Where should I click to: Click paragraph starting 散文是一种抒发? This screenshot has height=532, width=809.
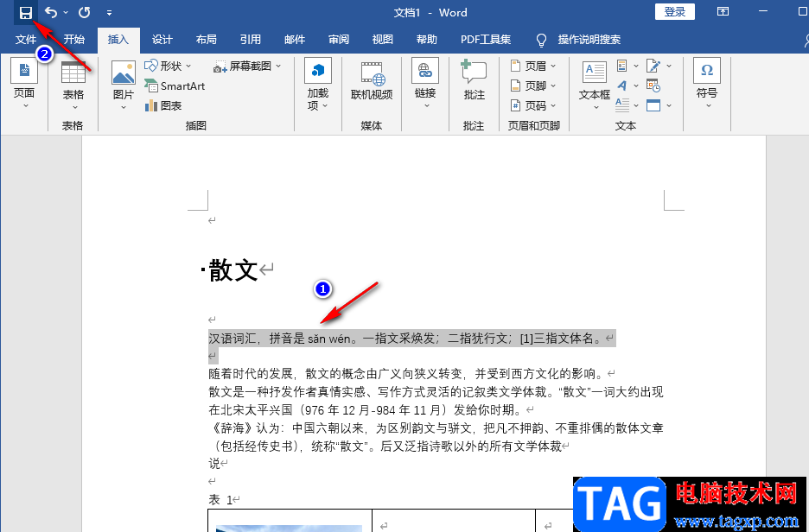click(436, 392)
